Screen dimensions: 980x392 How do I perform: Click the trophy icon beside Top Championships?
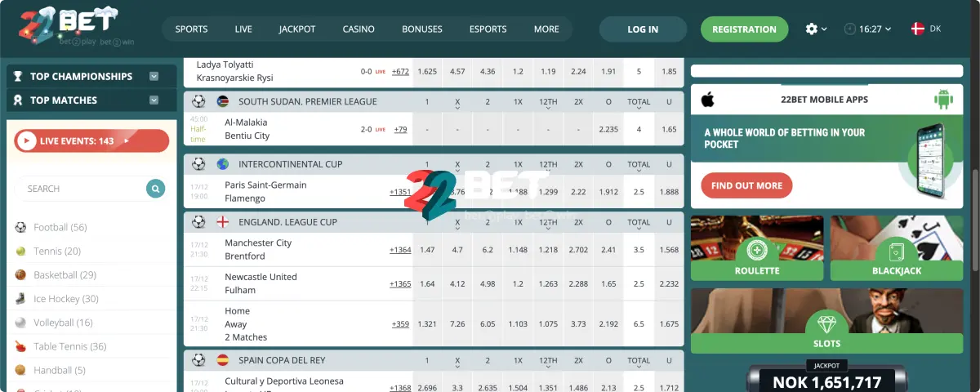pyautogui.click(x=18, y=77)
